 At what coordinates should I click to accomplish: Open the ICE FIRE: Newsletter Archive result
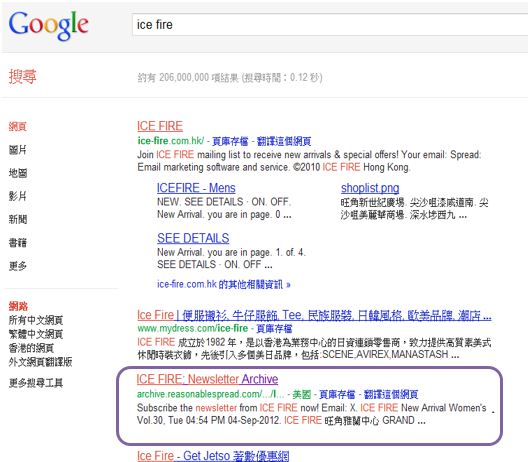pos(207,379)
